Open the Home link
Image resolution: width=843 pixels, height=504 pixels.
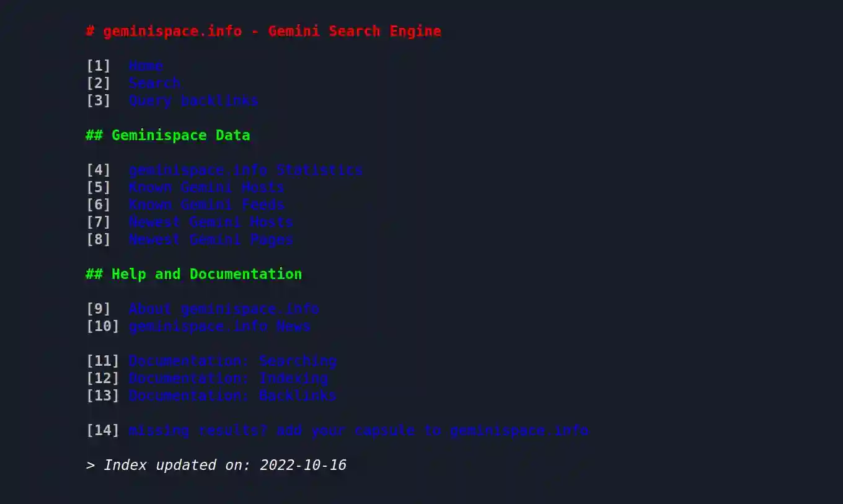tap(146, 66)
